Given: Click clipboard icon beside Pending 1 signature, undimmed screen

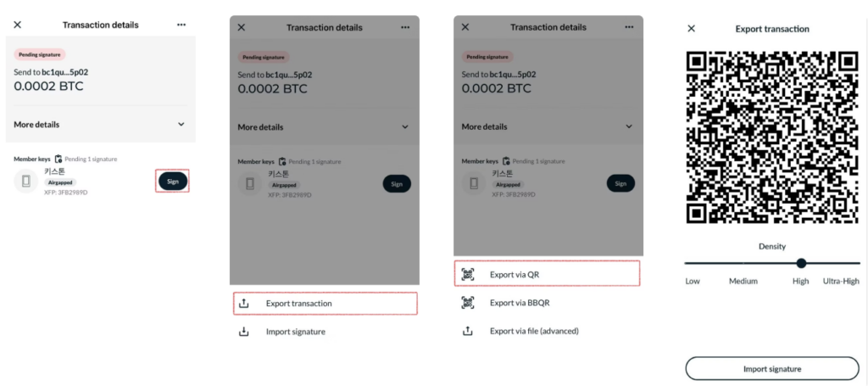Looking at the screenshot, I should pyautogui.click(x=58, y=159).
